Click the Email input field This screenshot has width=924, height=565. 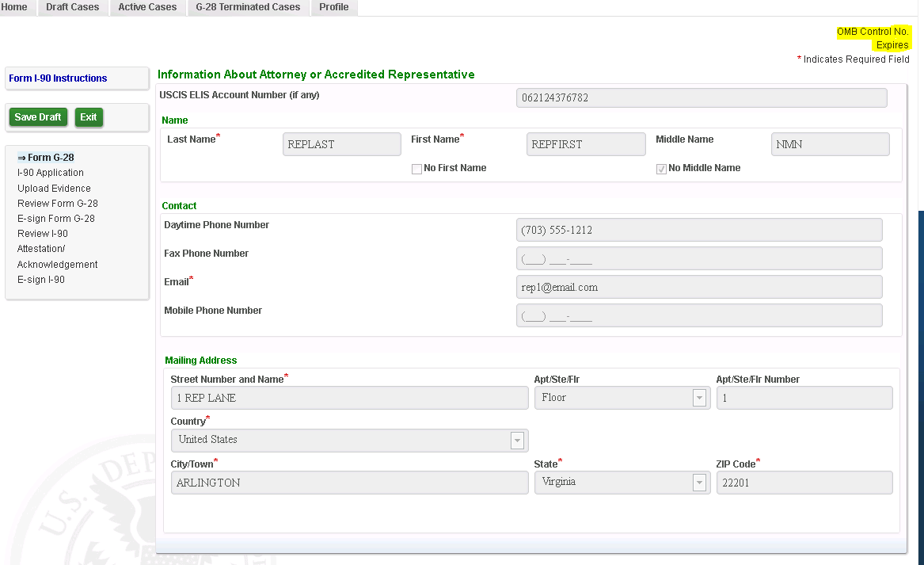pos(698,288)
